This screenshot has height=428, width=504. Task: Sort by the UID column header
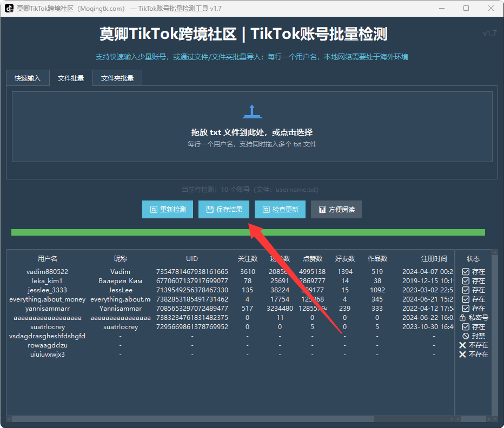(192, 259)
